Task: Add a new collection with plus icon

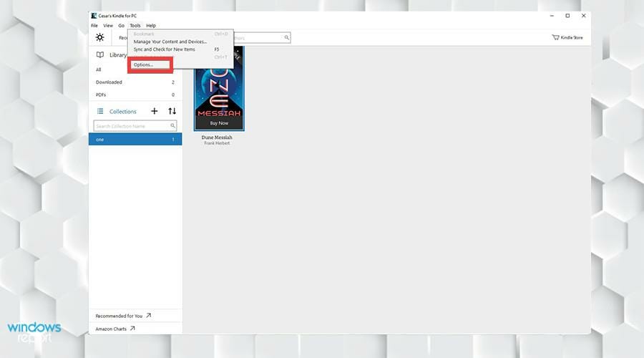Action: pos(154,111)
